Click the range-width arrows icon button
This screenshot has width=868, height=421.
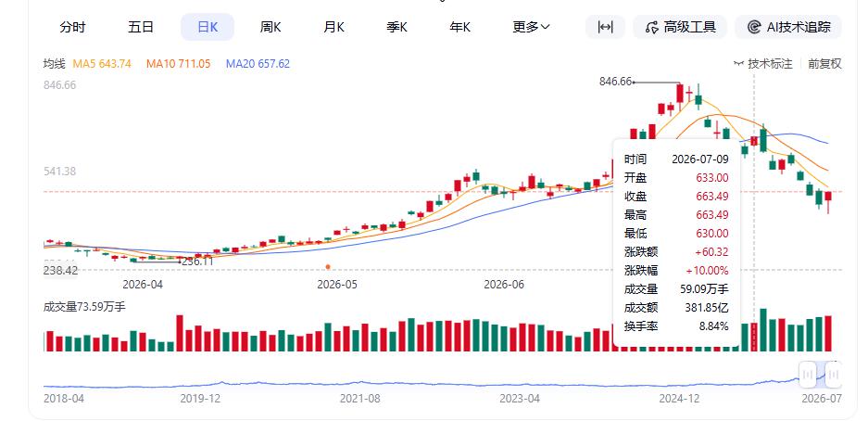605,27
